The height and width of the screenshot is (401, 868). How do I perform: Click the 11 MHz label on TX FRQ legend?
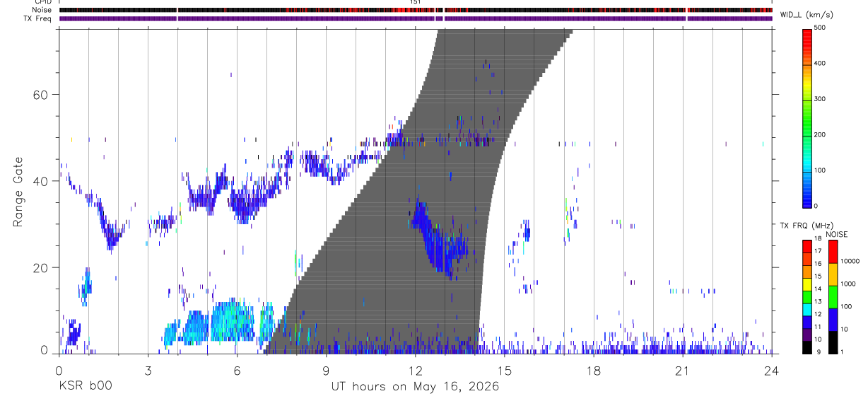tap(818, 327)
